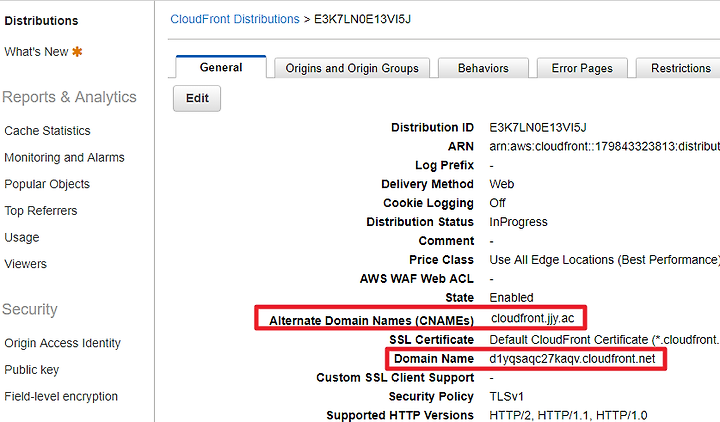The image size is (720, 422).
Task: Click the Custom SSL Client Support label
Action: pyautogui.click(x=395, y=378)
